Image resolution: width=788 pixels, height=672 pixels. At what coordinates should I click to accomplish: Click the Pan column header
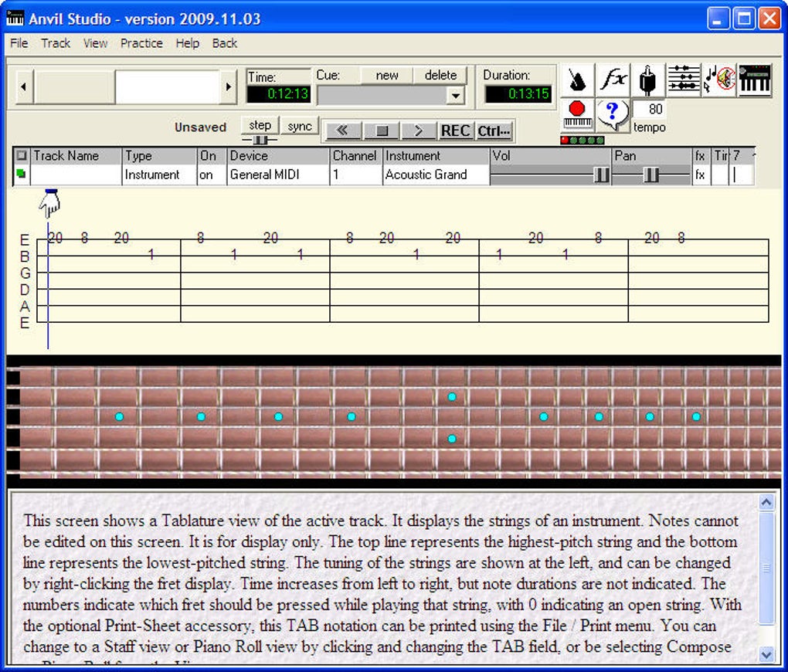[x=651, y=156]
